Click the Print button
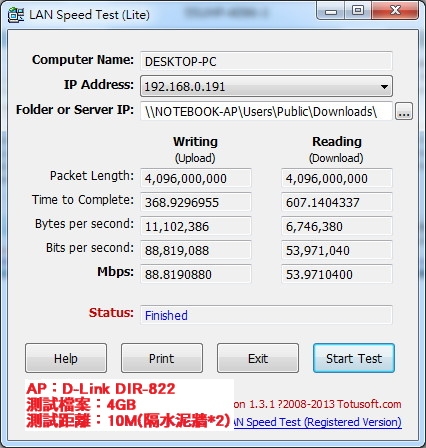 point(162,358)
